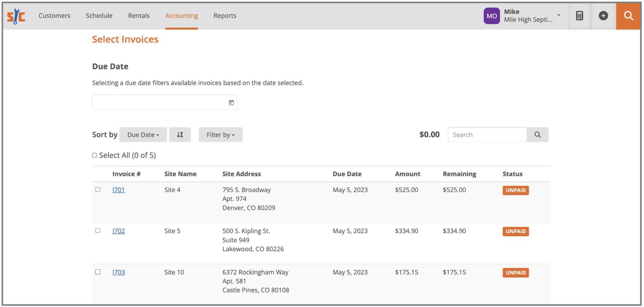Check the box for invoice I703
Viewport: 644px width, 307px height.
pos(98,272)
